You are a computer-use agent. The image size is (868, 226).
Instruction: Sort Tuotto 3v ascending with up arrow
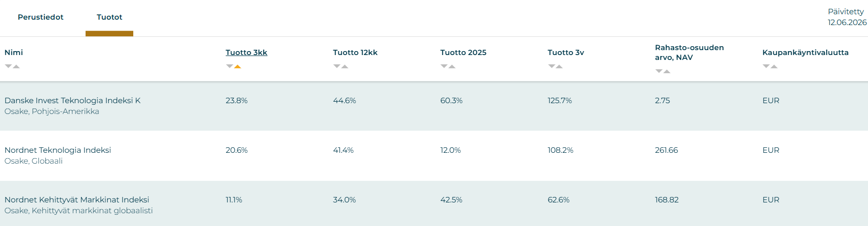559,66
